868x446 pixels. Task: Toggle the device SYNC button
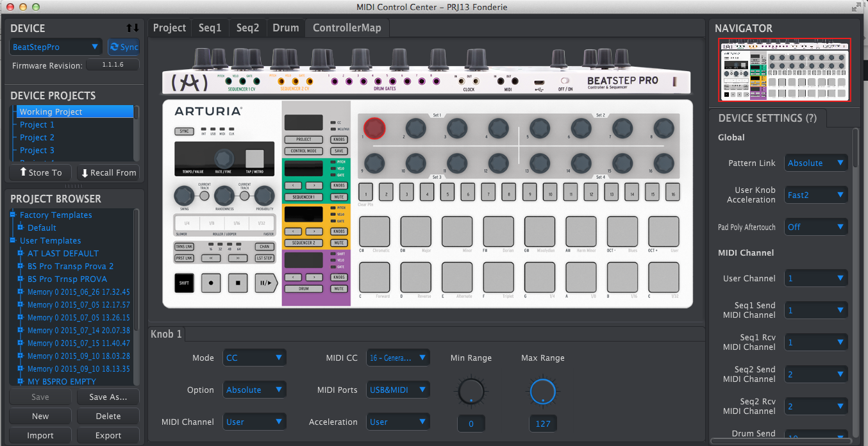pos(184,131)
